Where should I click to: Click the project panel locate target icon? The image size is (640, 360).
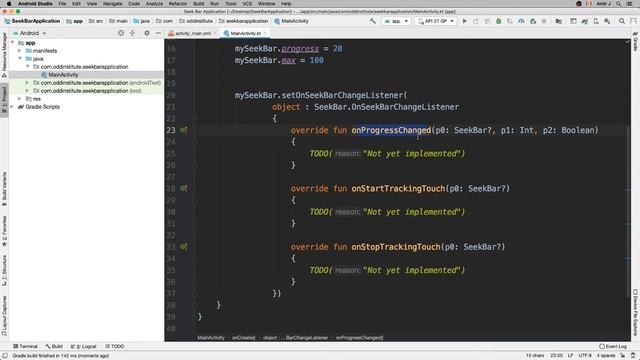pos(121,33)
